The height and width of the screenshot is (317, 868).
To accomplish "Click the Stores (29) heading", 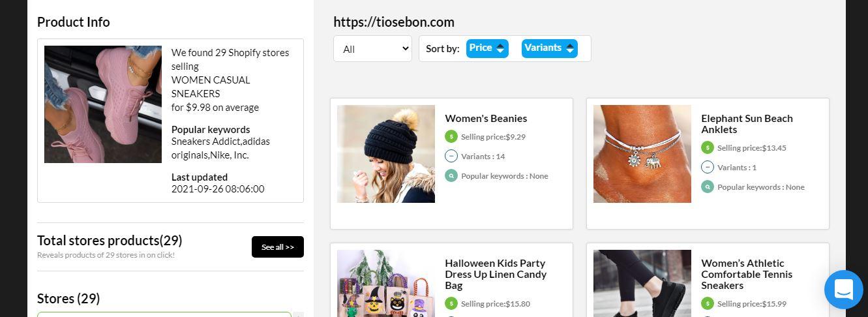I will 68,299.
